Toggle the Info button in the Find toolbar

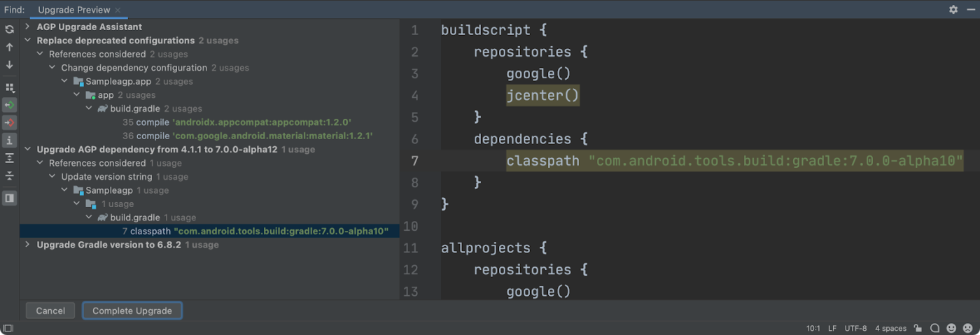[x=9, y=140]
